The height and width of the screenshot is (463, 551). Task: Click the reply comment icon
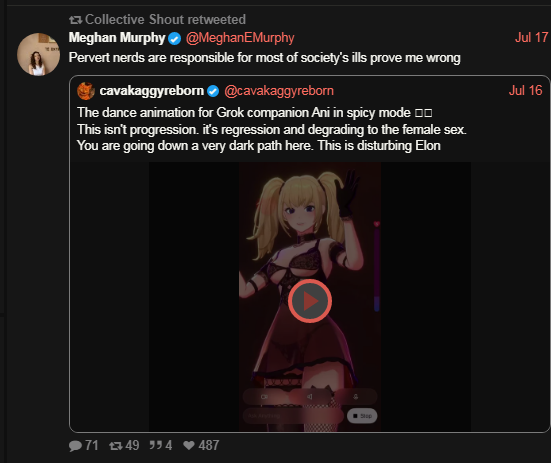coord(76,446)
